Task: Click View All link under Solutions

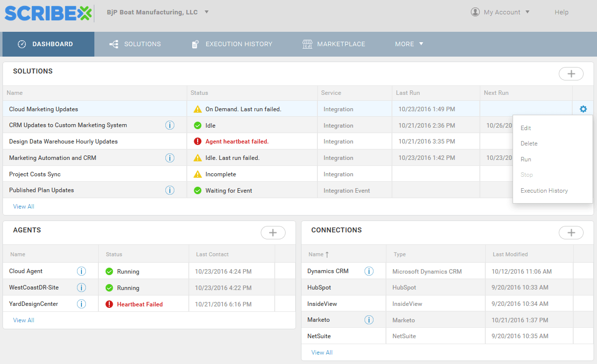Action: 24,207
